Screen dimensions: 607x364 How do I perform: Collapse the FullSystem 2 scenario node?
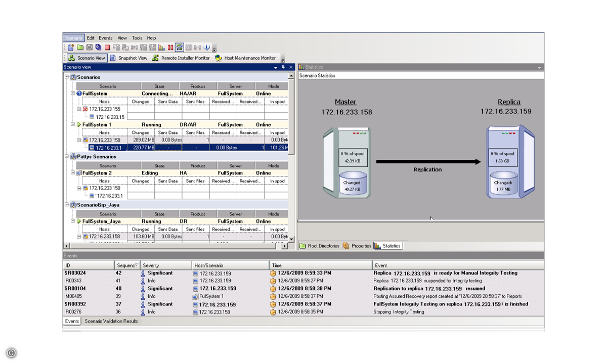(x=73, y=173)
